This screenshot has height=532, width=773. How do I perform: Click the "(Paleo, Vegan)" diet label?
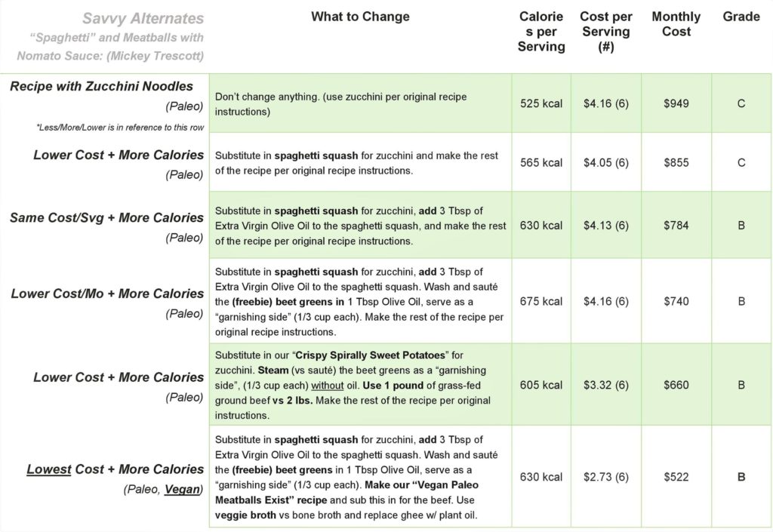coord(164,490)
